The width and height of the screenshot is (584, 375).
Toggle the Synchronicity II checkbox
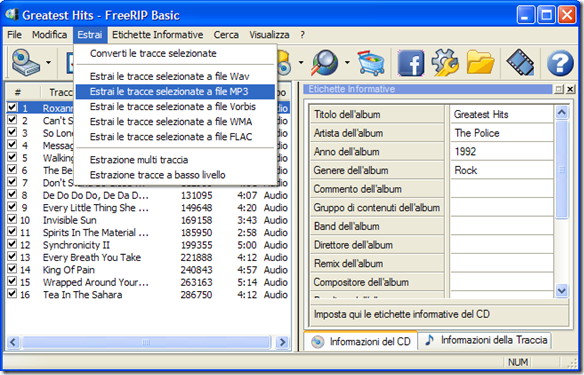12,245
